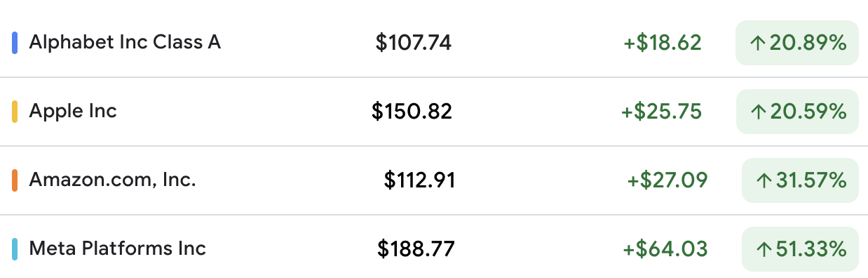Click the up arrow icon in 51.33% badge
Image resolution: width=868 pixels, height=278 pixels.
764,249
